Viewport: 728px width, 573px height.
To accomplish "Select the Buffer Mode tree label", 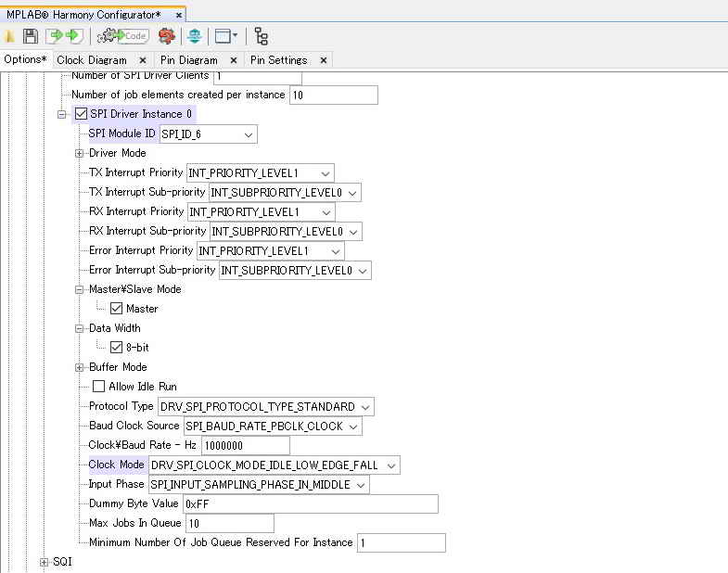I will 118,367.
